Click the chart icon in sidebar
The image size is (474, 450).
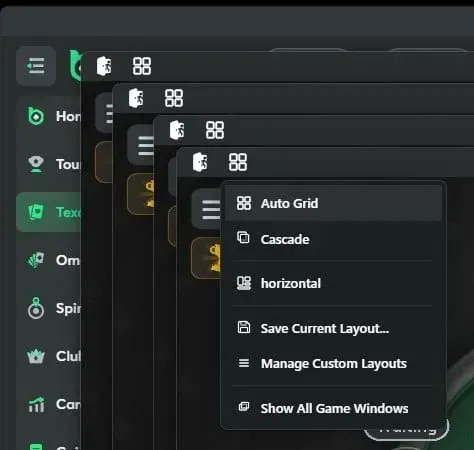coord(36,404)
